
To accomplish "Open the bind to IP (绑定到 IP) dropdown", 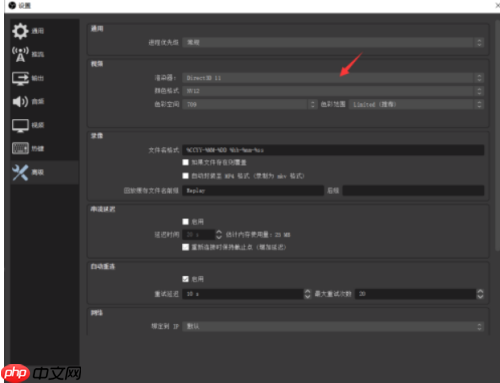I will [x=333, y=326].
